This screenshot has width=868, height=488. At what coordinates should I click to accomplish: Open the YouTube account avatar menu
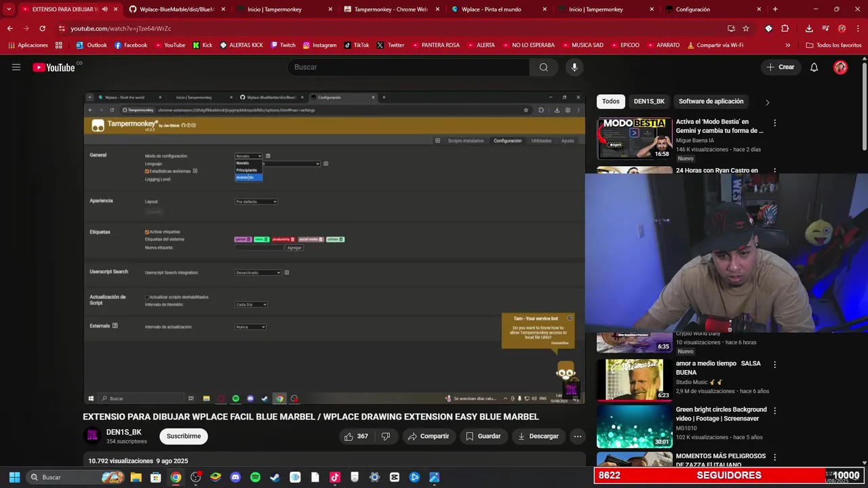[841, 67]
